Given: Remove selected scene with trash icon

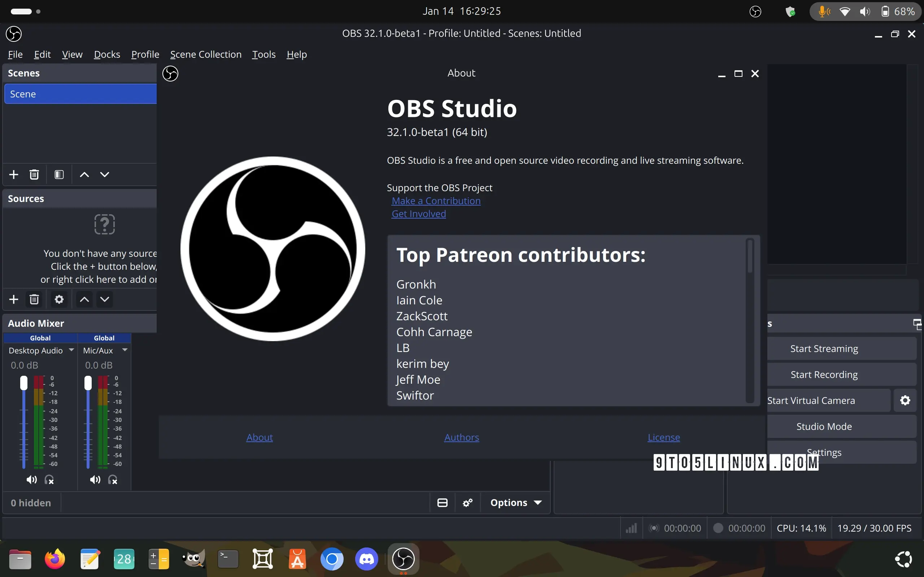Looking at the screenshot, I should (x=34, y=175).
